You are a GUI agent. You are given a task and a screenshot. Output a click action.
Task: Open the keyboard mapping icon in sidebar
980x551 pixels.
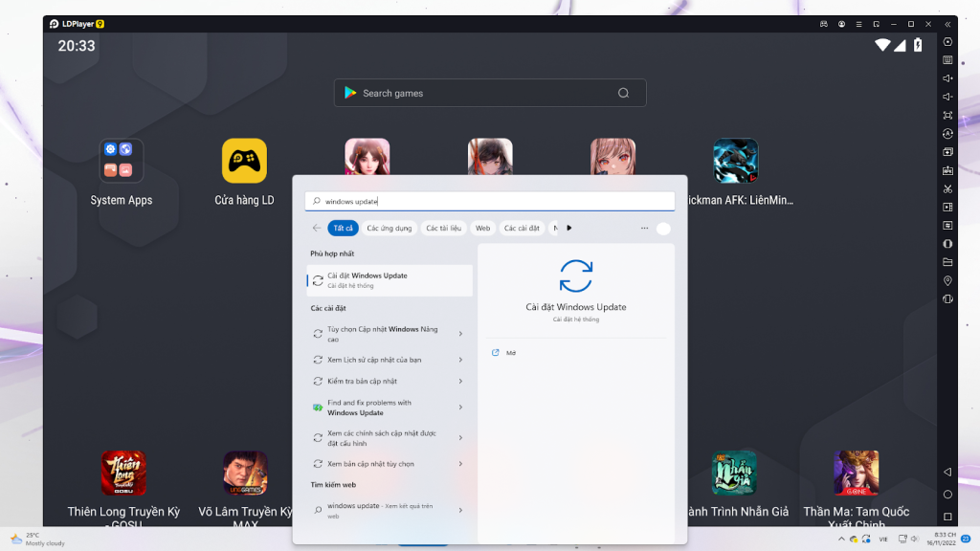click(x=947, y=60)
